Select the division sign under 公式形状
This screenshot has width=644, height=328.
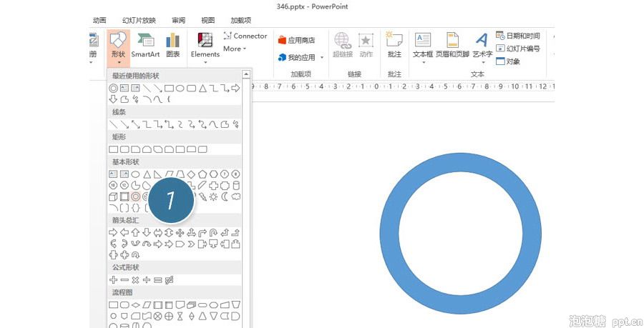click(x=147, y=280)
